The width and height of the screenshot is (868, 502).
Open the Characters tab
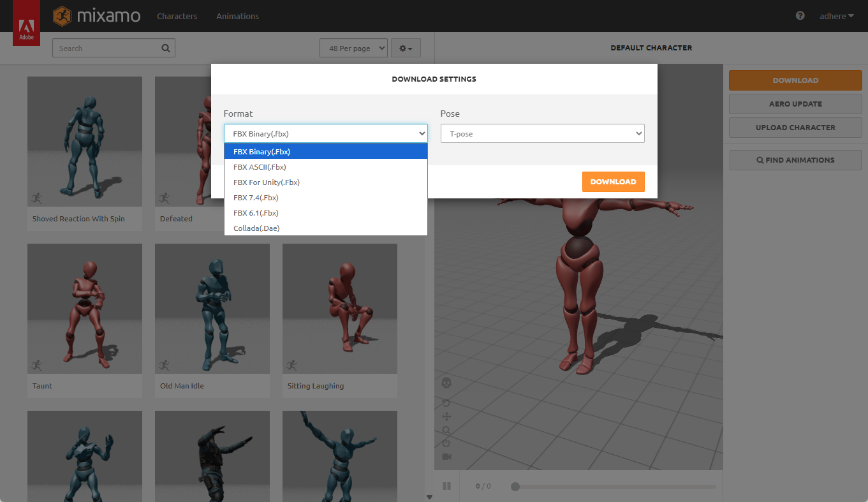click(x=177, y=16)
